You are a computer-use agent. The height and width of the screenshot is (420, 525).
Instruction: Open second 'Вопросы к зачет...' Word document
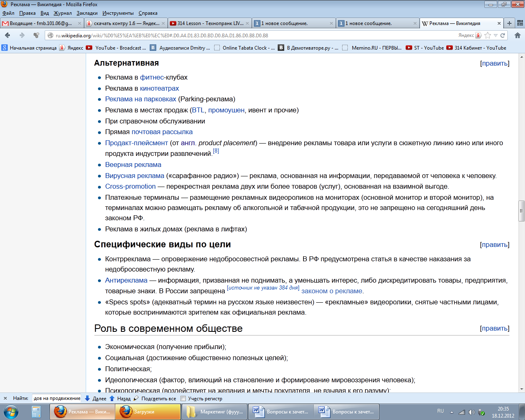point(346,411)
